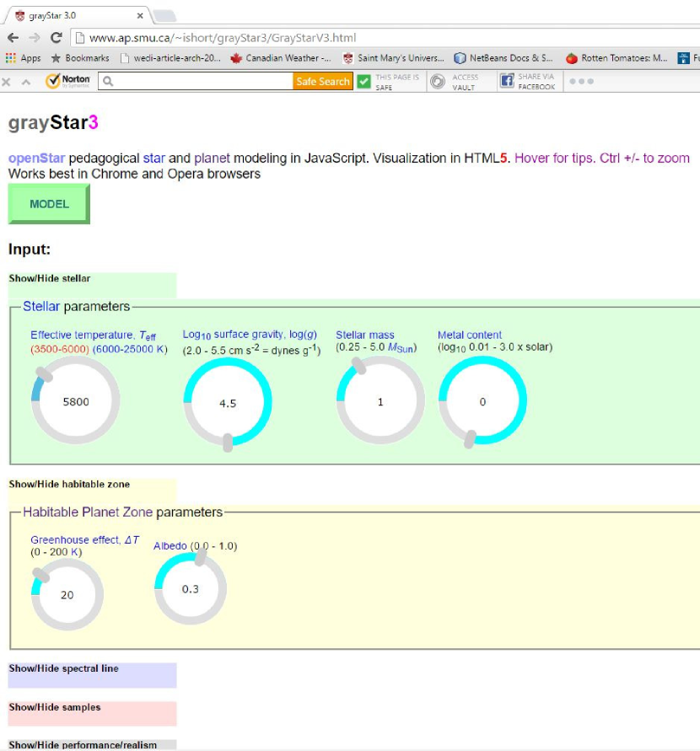The width and height of the screenshot is (700, 751).
Task: Click the orange Safe Search button
Action: tap(322, 81)
